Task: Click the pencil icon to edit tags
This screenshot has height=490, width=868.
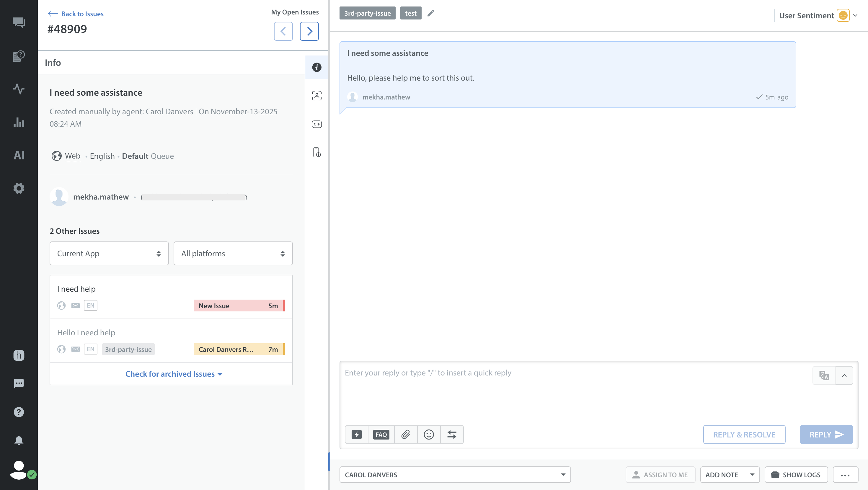Action: tap(431, 13)
